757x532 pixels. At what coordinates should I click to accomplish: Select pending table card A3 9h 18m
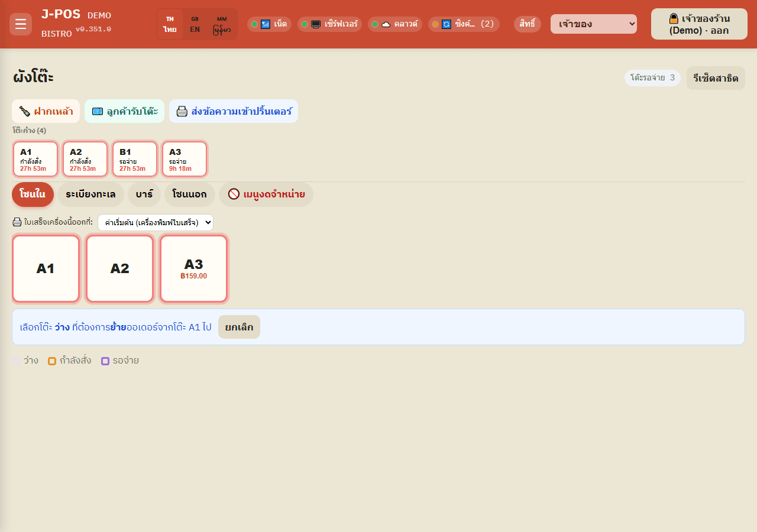tap(185, 159)
